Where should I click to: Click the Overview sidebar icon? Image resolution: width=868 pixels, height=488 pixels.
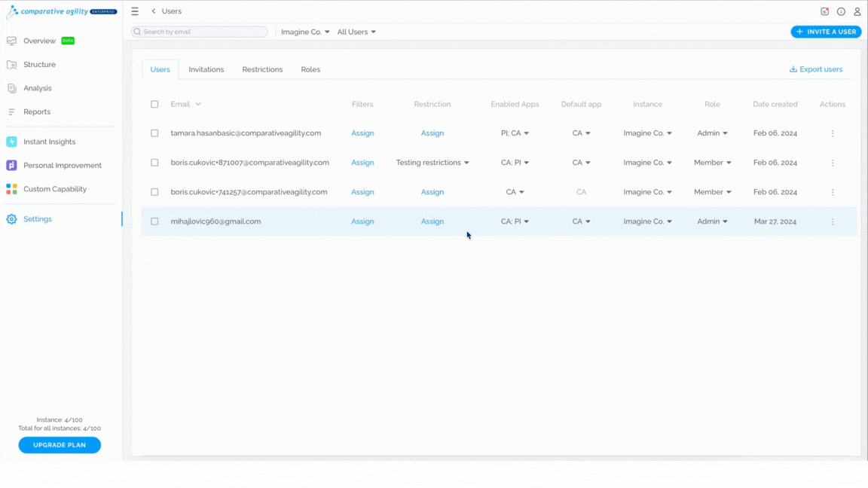pos(11,41)
